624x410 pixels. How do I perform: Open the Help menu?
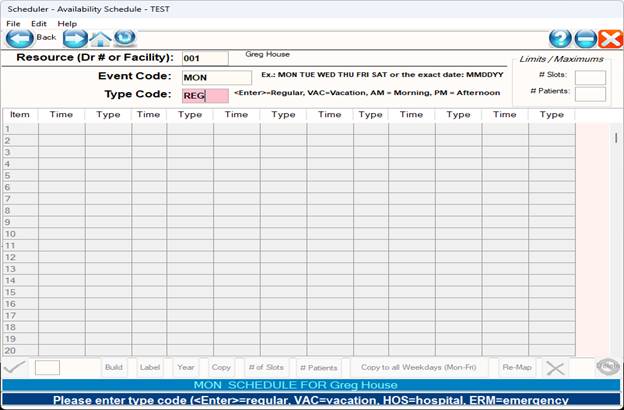67,23
